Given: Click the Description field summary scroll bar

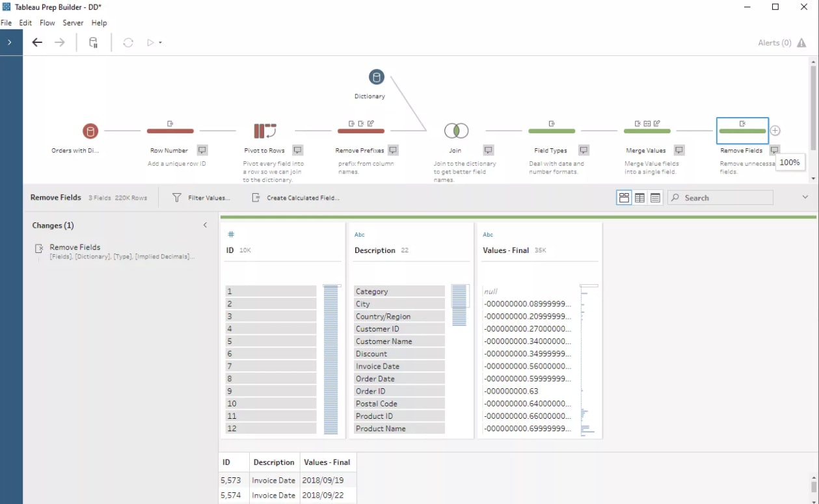Looking at the screenshot, I should 459,305.
